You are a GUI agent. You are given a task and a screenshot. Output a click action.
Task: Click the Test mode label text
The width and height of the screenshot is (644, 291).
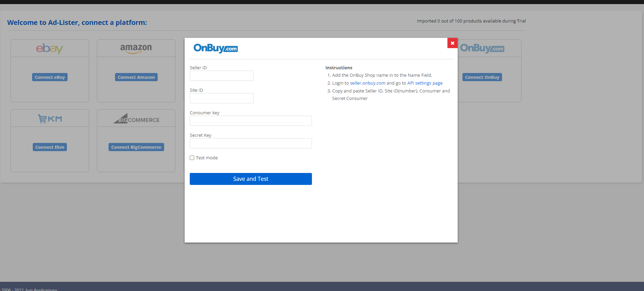tap(207, 158)
